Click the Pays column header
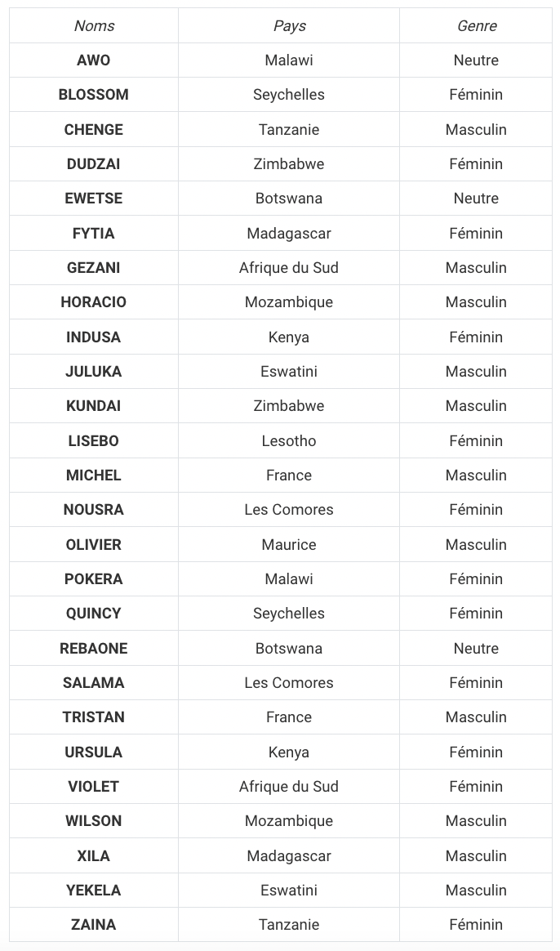The height and width of the screenshot is (951, 560). pos(289,26)
